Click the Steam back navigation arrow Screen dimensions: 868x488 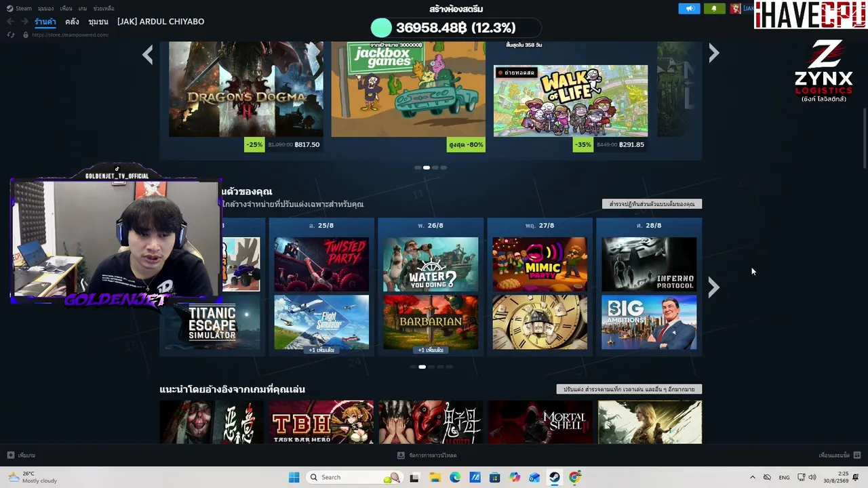pos(10,22)
